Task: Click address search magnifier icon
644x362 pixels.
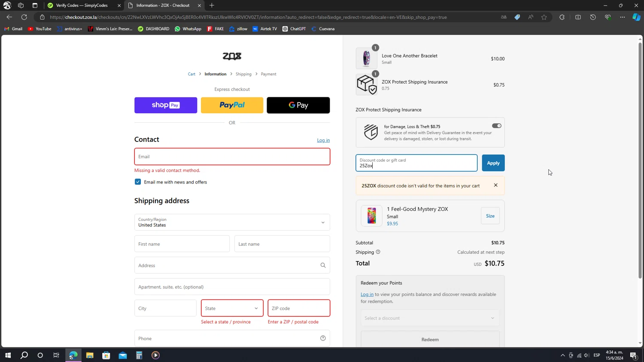Action: coord(323,265)
